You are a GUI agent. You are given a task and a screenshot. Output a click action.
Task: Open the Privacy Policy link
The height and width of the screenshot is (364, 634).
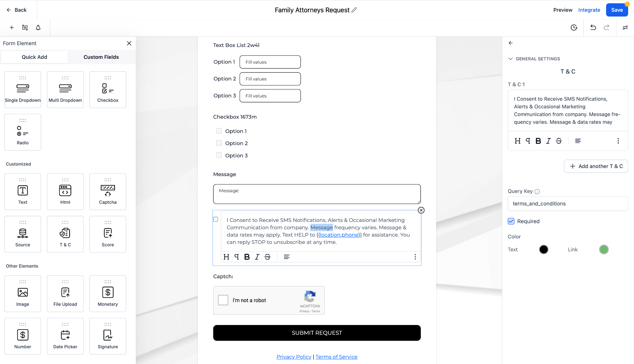tap(294, 357)
